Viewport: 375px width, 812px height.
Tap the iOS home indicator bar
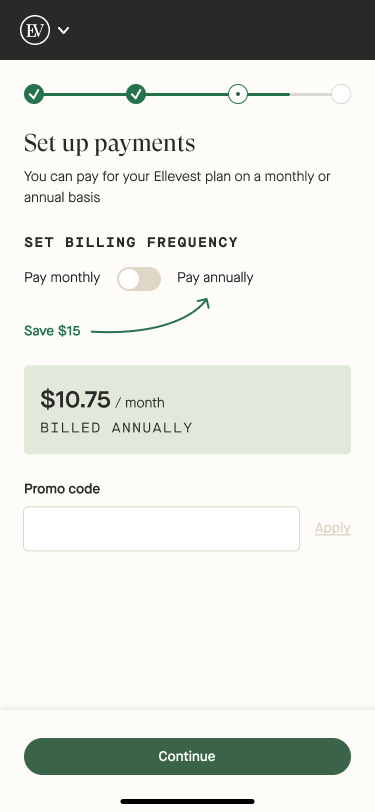(188, 802)
